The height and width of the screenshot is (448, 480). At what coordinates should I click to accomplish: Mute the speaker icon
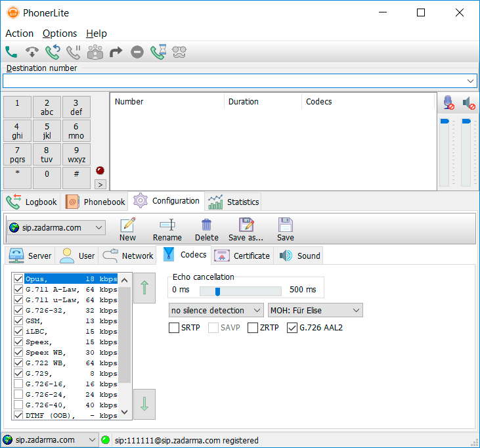coord(469,103)
